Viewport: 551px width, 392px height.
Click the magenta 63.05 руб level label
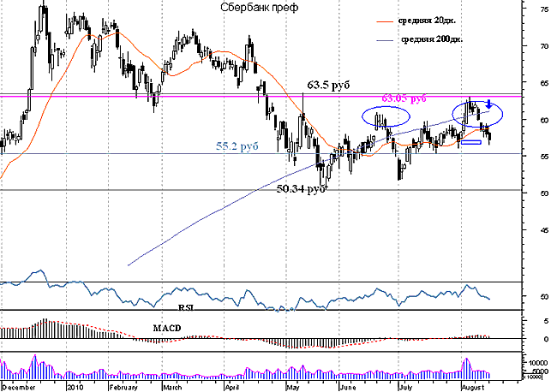click(404, 98)
